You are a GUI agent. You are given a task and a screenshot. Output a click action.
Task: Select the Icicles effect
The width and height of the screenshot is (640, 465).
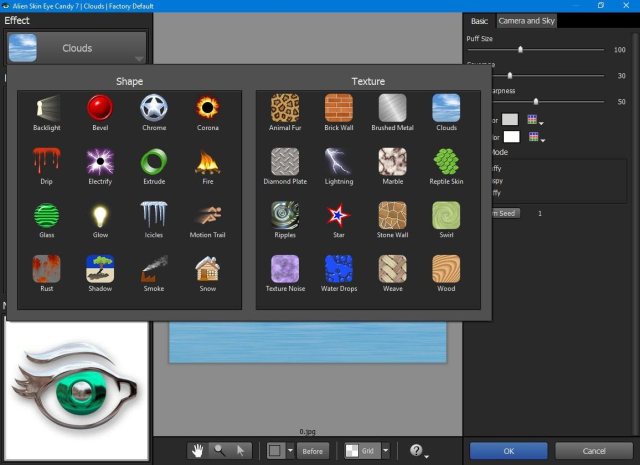tap(154, 215)
